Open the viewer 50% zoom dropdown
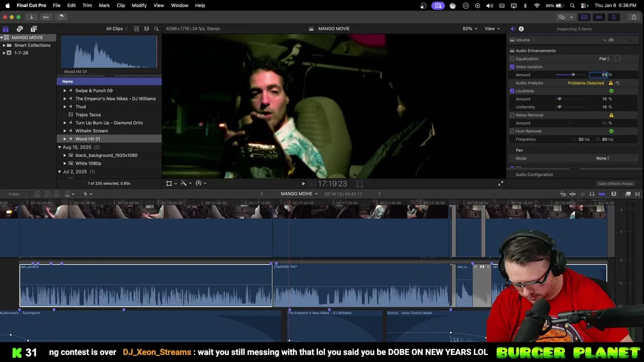The width and height of the screenshot is (644, 362). click(470, 29)
